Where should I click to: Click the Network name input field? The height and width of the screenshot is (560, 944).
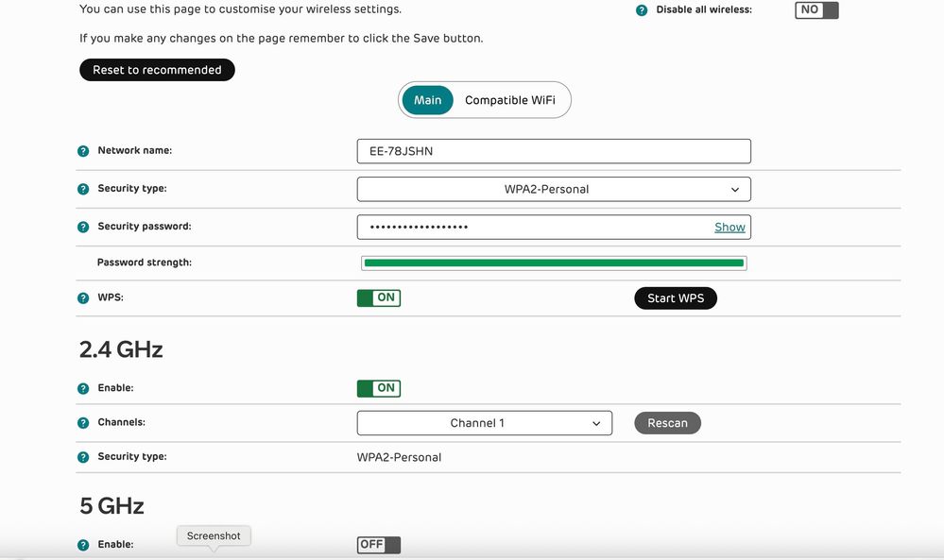553,151
